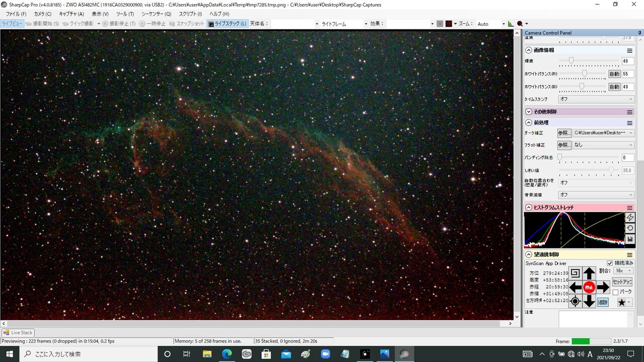This screenshot has height=362, width=644.
Task: Open the Image Information section hamburger menu
Action: pos(629,50)
